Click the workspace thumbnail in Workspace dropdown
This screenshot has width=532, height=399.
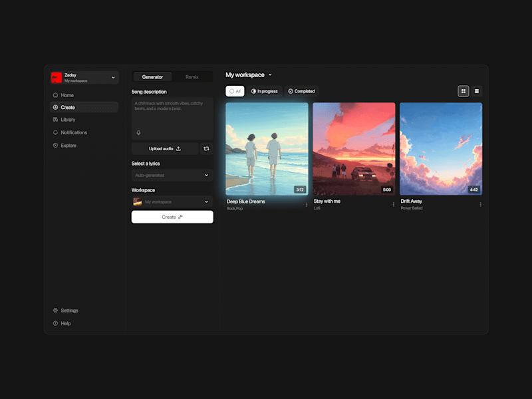(x=138, y=202)
